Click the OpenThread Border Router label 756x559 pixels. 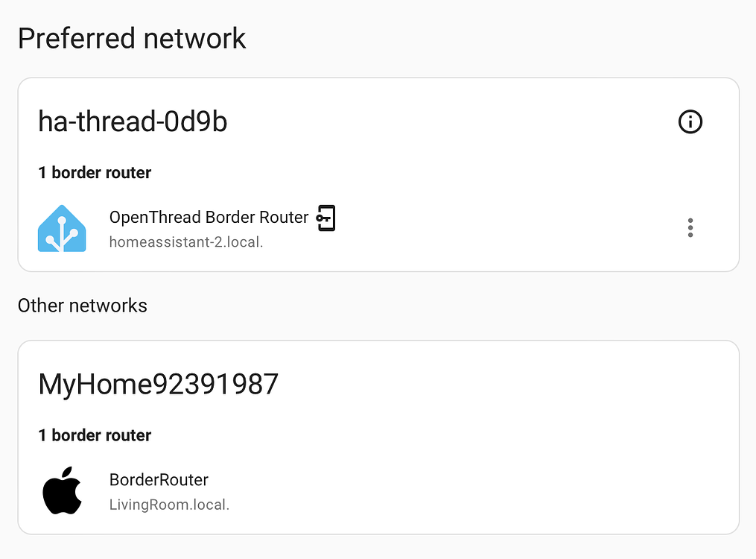click(x=209, y=217)
